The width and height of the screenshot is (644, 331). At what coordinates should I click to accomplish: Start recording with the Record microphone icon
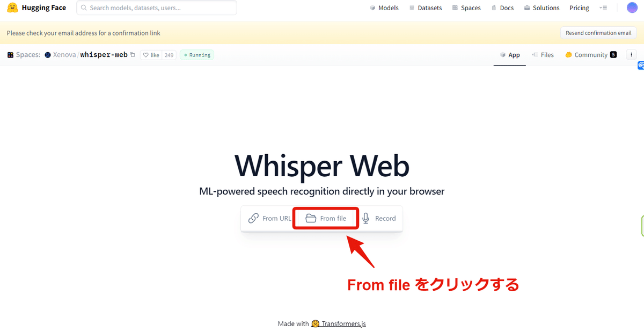pos(365,218)
